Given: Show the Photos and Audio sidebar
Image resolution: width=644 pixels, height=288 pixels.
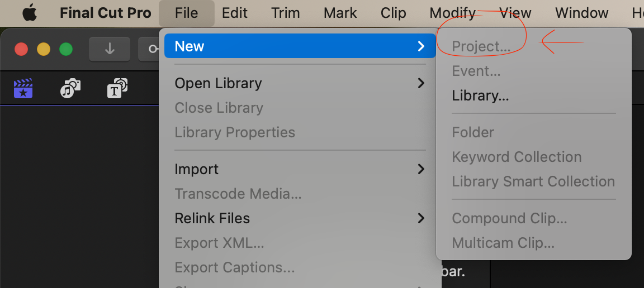Looking at the screenshot, I should coord(70,89).
